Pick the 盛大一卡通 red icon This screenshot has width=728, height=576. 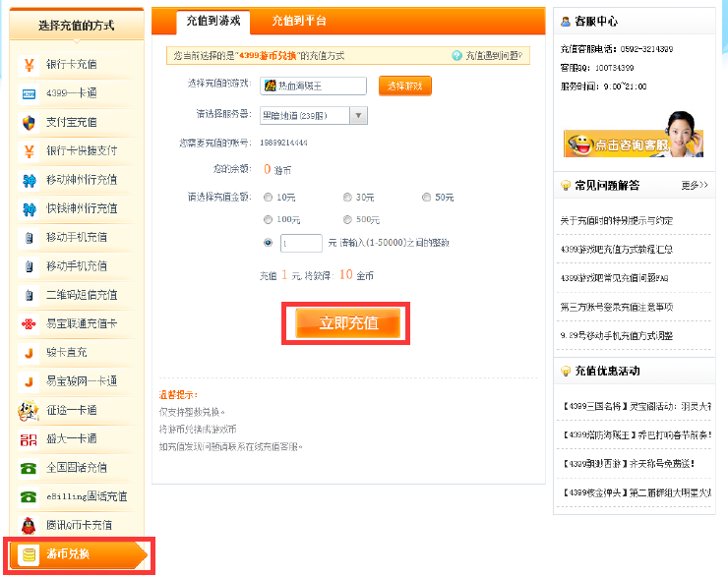click(29, 438)
